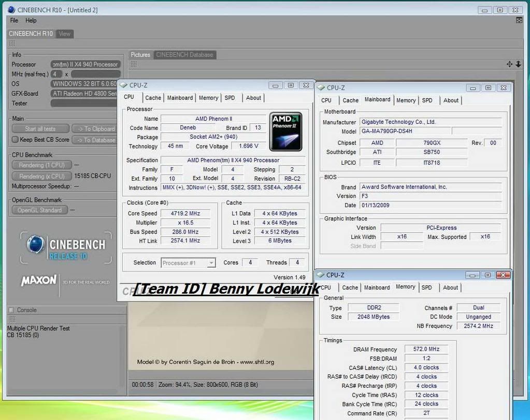Click the MAXON logo

pos(39,281)
